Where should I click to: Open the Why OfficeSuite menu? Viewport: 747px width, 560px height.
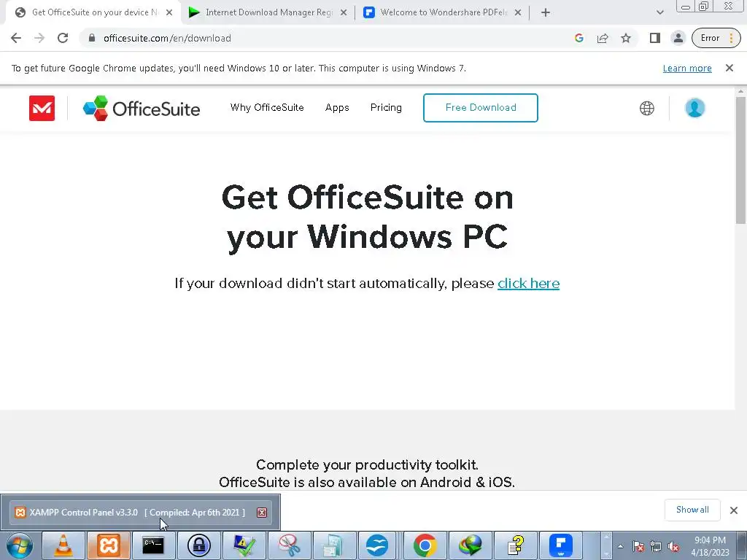pos(267,108)
